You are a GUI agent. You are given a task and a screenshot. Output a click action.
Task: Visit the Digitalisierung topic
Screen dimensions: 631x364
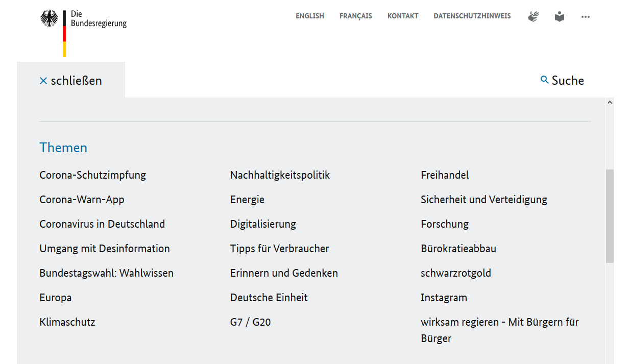(x=263, y=224)
